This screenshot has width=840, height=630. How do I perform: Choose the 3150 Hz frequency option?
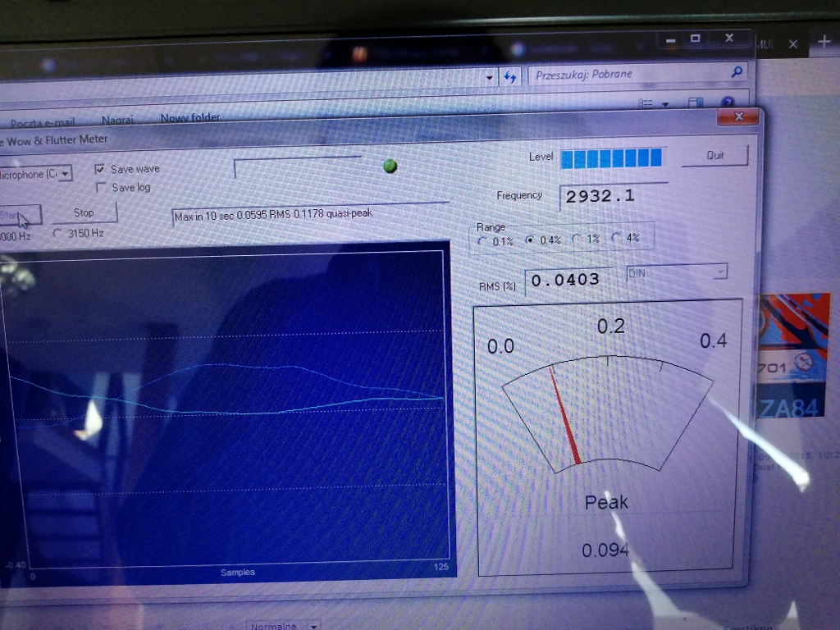pos(57,233)
